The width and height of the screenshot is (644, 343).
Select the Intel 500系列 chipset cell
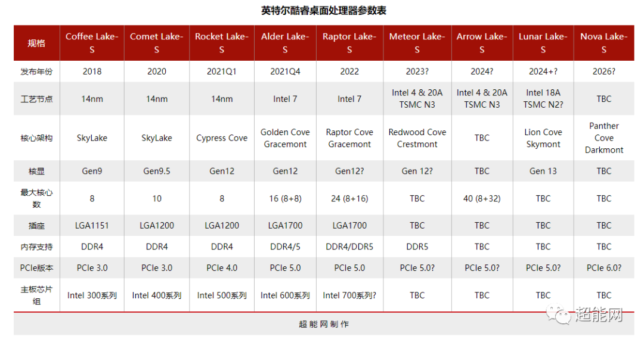click(x=222, y=295)
